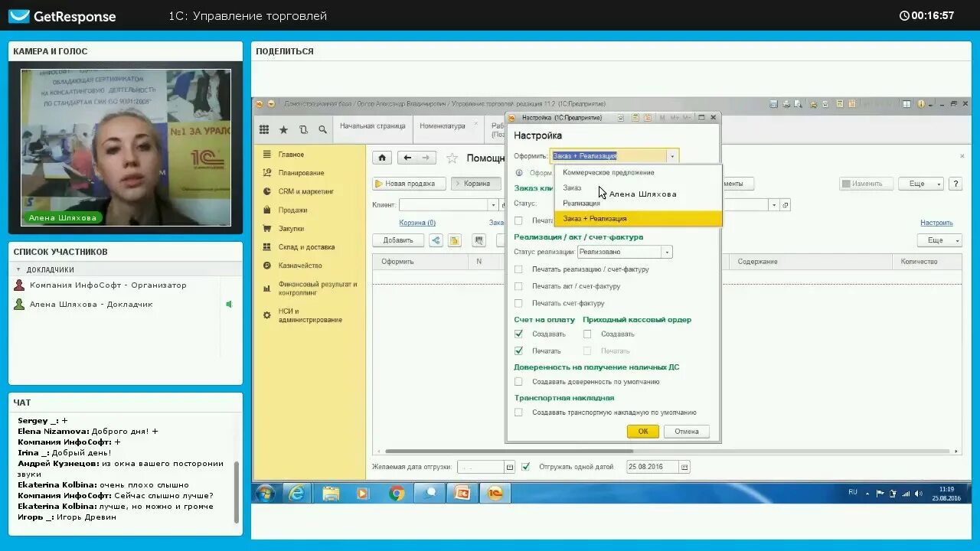The width and height of the screenshot is (980, 551).
Task: Open the Еще dropdown beside the help button
Action: (x=920, y=184)
